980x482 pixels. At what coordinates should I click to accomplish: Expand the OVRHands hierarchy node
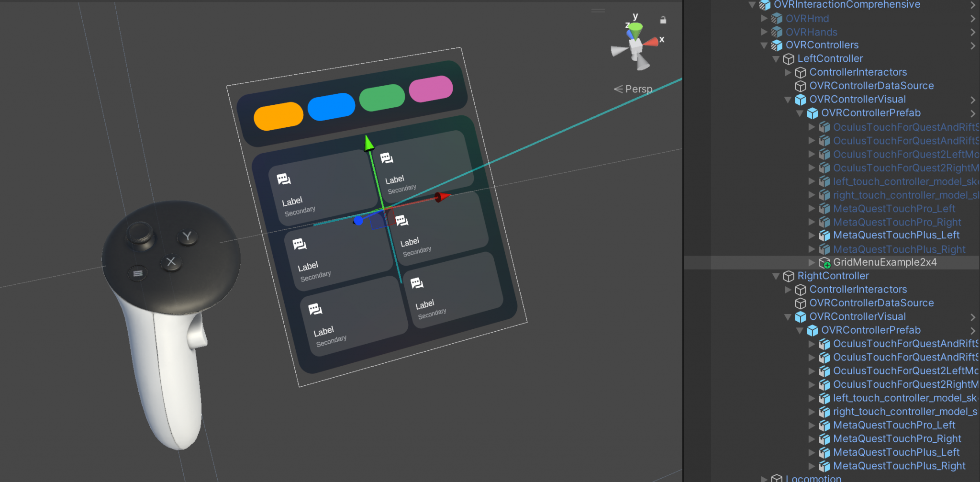[x=764, y=32]
